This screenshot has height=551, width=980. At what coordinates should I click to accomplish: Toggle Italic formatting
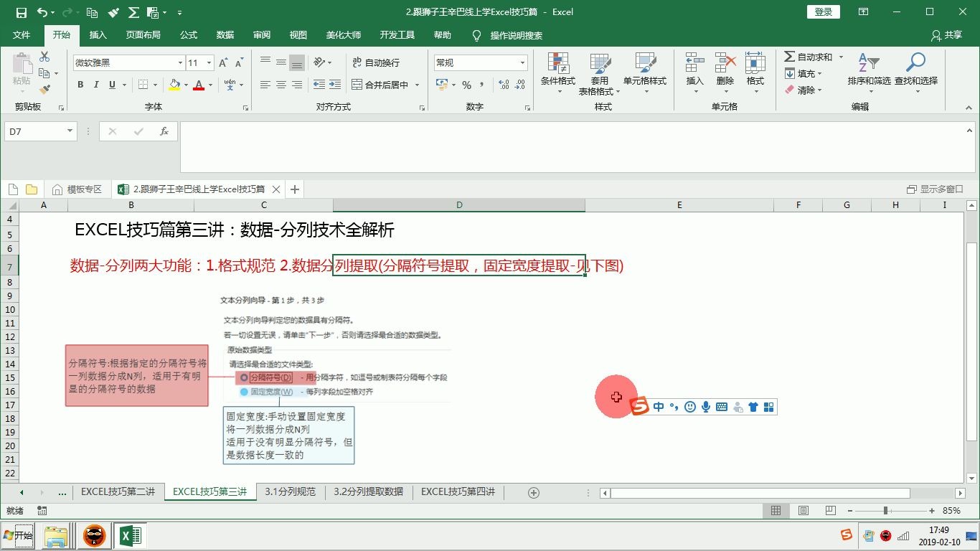95,85
